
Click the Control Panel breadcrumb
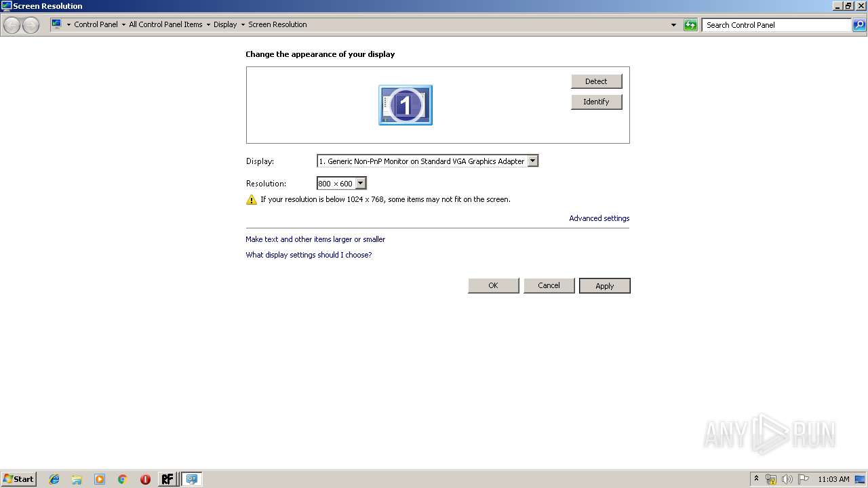click(x=96, y=24)
